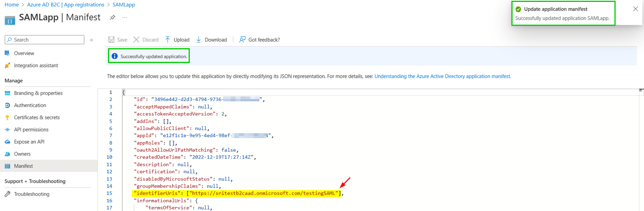Click the Expose an API cloud icon
Viewport: 644px width, 211px height.
pos(7,142)
